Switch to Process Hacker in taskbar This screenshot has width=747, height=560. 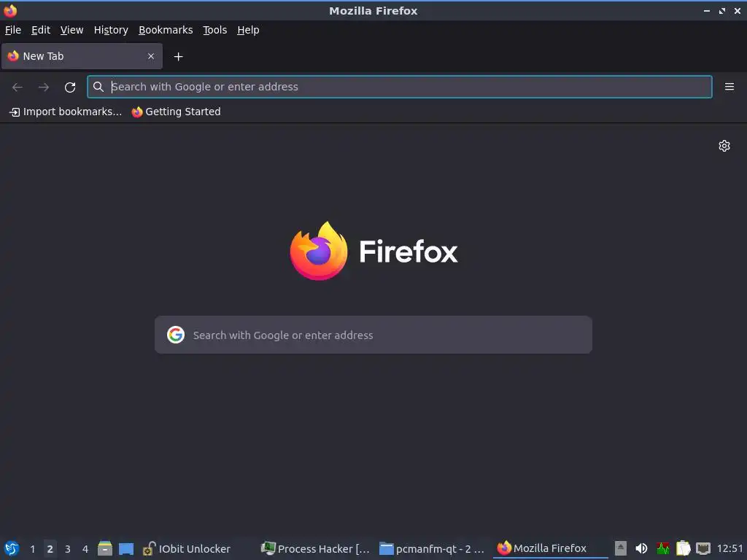tap(316, 548)
